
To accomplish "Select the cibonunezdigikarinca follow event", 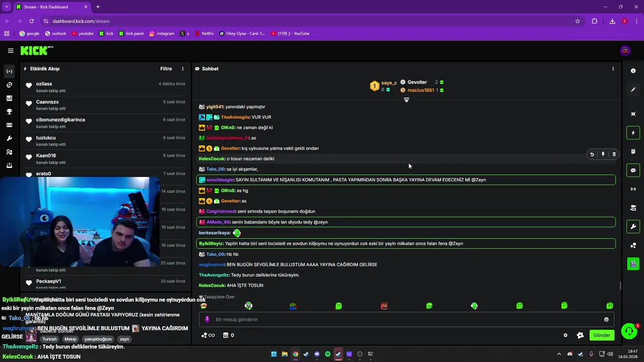I will [x=106, y=123].
